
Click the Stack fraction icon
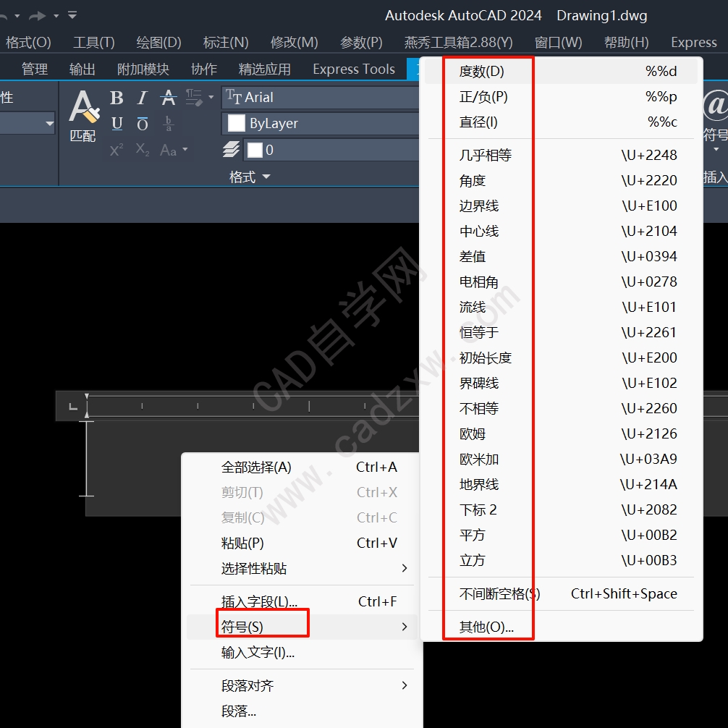click(168, 124)
